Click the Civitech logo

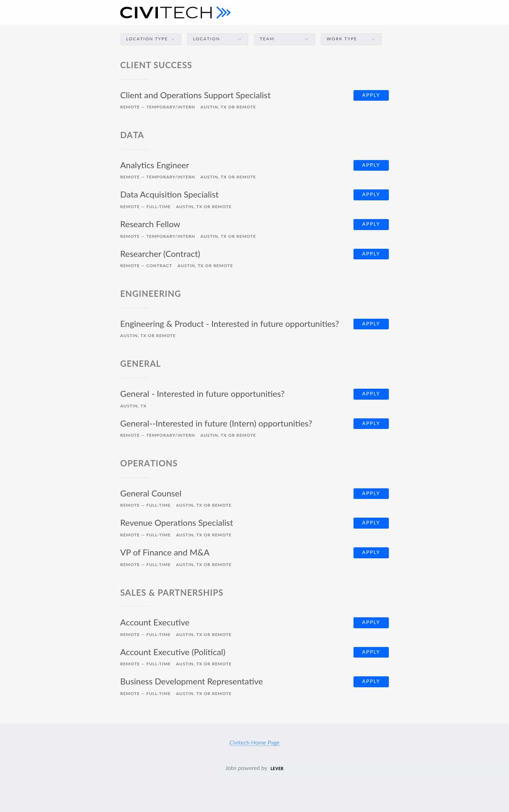(175, 13)
